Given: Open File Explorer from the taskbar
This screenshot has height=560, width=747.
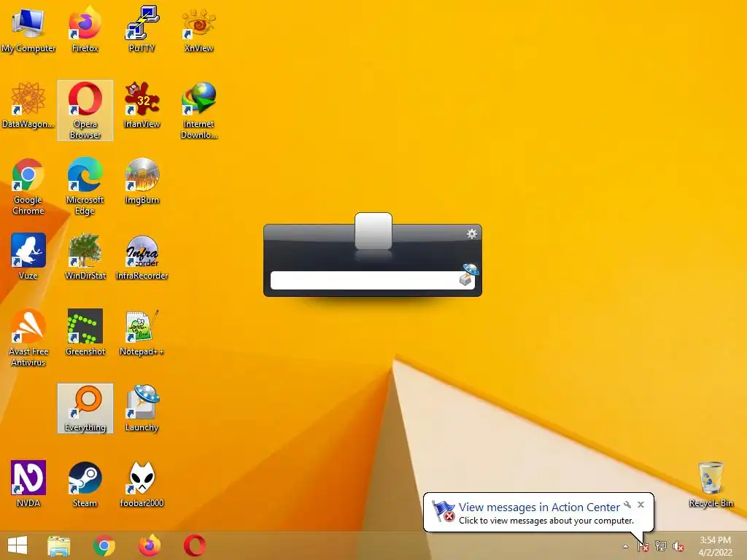Looking at the screenshot, I should pos(59,545).
